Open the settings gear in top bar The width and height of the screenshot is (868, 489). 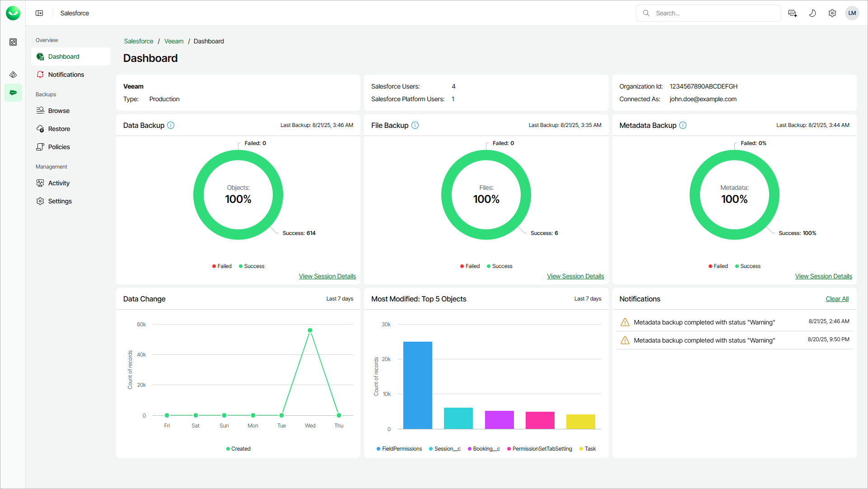[x=832, y=13]
